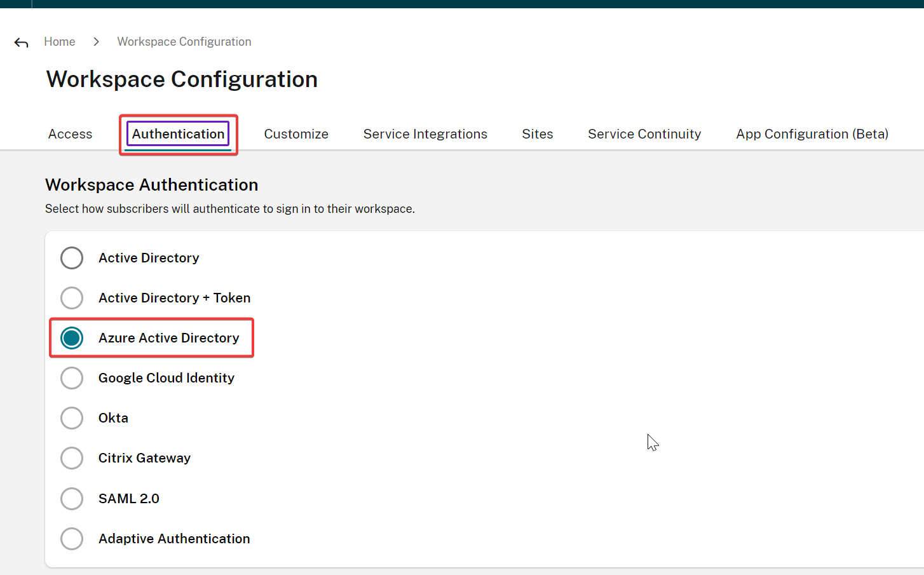Click the breadcrumb chevron separator
The height and width of the screenshot is (575, 924).
coord(96,41)
